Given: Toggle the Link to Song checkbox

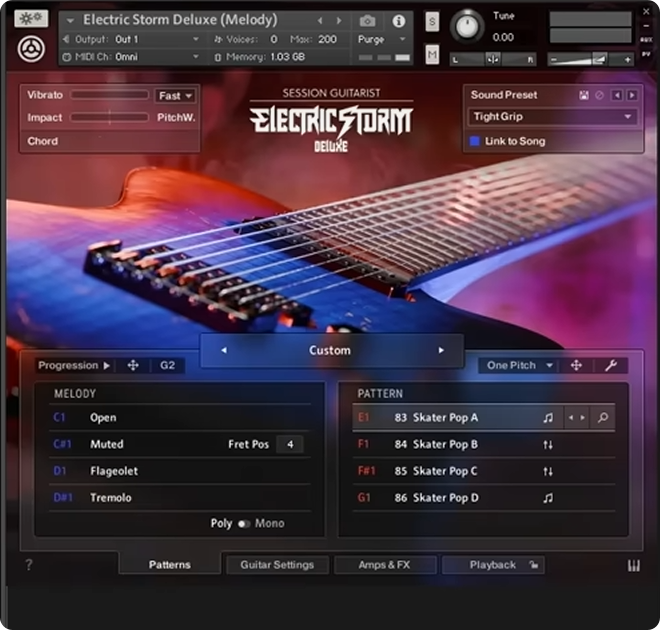Looking at the screenshot, I should (x=474, y=141).
